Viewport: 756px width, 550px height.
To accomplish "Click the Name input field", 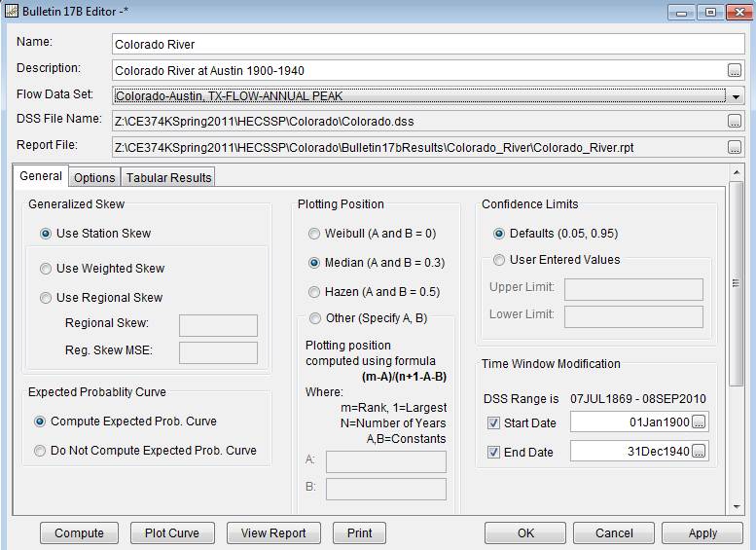I will tap(428, 45).
